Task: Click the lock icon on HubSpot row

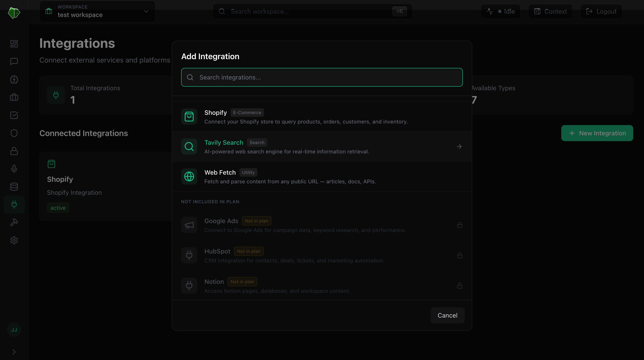Action: click(x=460, y=255)
